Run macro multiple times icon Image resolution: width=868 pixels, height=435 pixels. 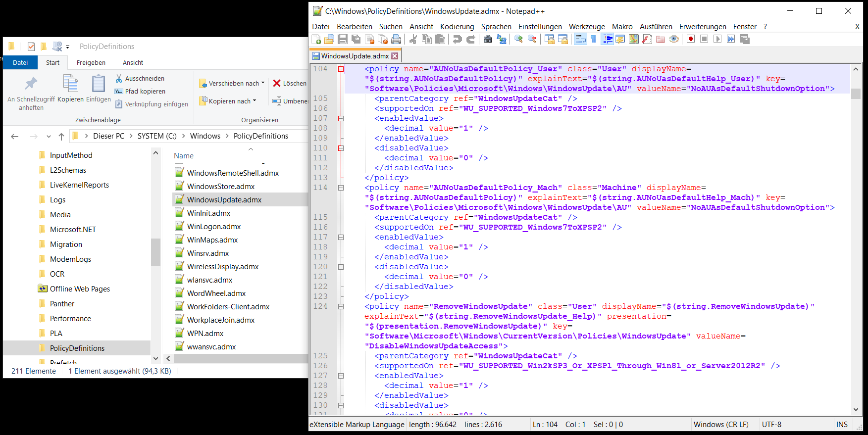point(731,39)
